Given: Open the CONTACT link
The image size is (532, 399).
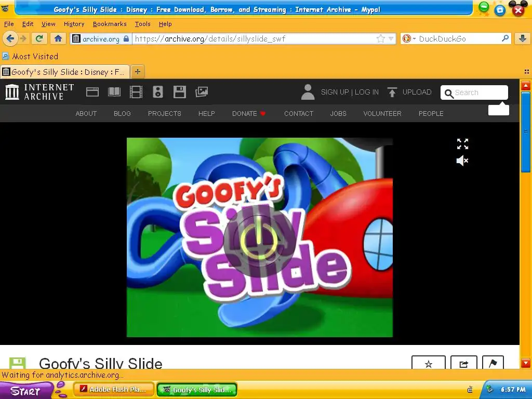Looking at the screenshot, I should (299, 114).
